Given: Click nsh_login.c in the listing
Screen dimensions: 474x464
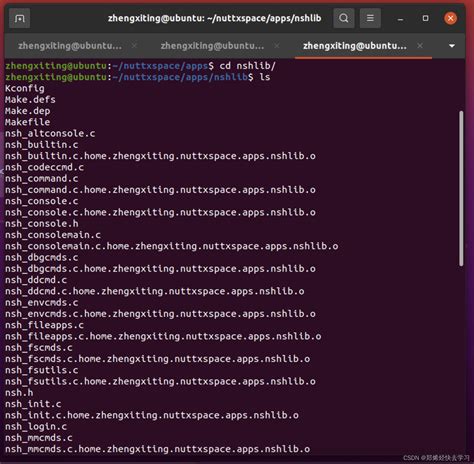Looking at the screenshot, I should coord(36,426).
